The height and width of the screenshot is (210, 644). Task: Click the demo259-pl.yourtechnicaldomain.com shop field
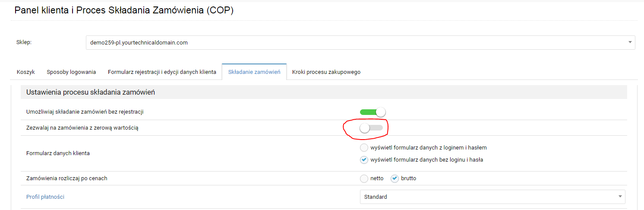click(x=360, y=42)
